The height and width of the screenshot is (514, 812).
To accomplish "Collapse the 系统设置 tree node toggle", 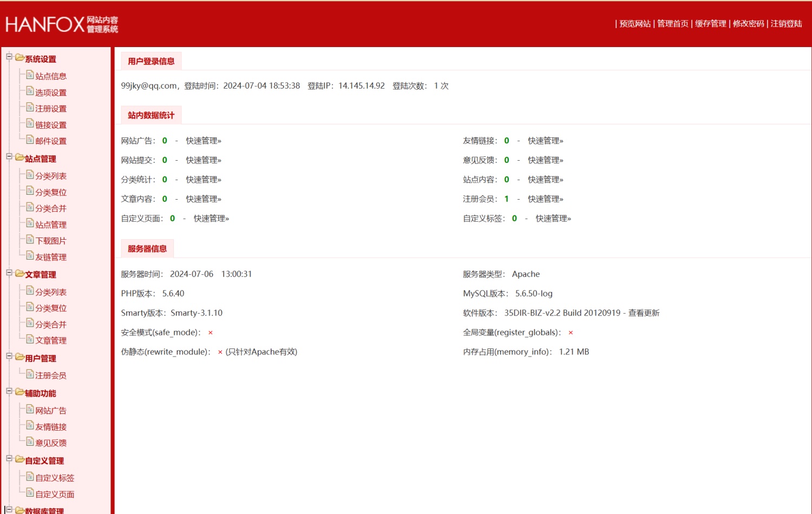I will pyautogui.click(x=9, y=57).
